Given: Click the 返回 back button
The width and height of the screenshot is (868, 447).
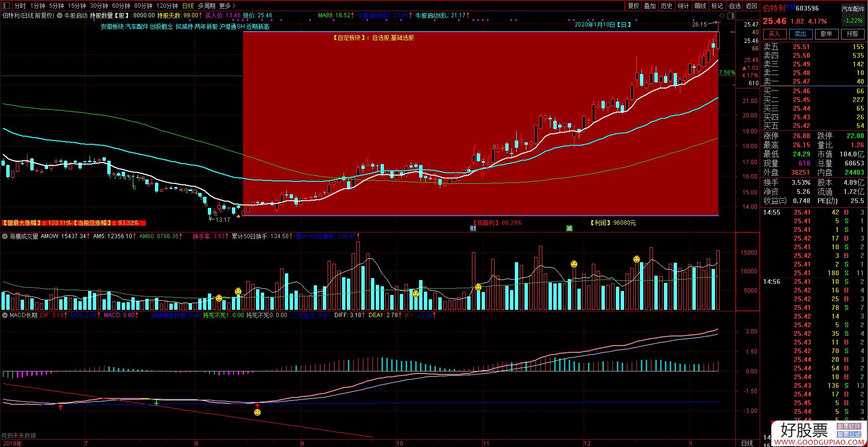Looking at the screenshot, I should (751, 6).
